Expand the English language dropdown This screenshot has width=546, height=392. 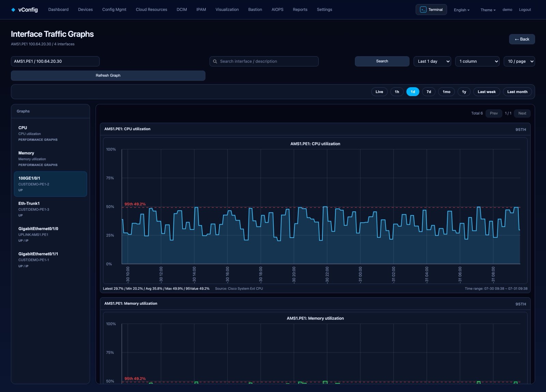coord(461,10)
